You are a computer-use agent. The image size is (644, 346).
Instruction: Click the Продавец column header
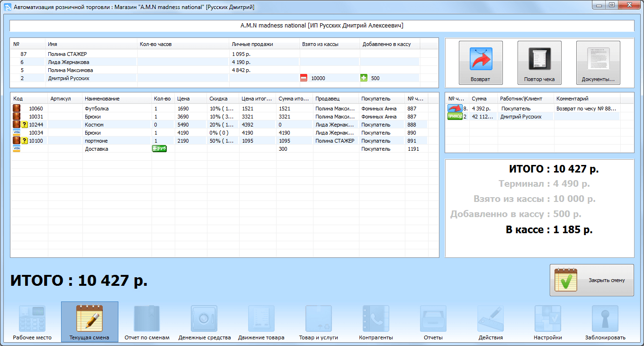coord(336,99)
